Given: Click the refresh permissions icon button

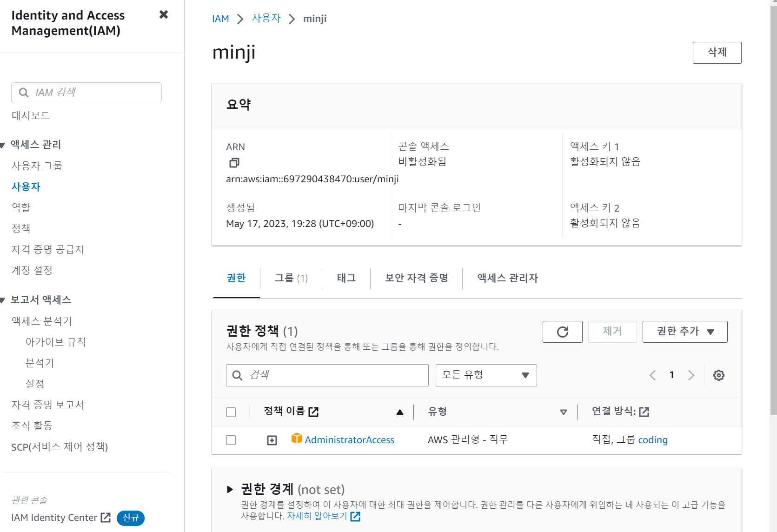Looking at the screenshot, I should (562, 332).
